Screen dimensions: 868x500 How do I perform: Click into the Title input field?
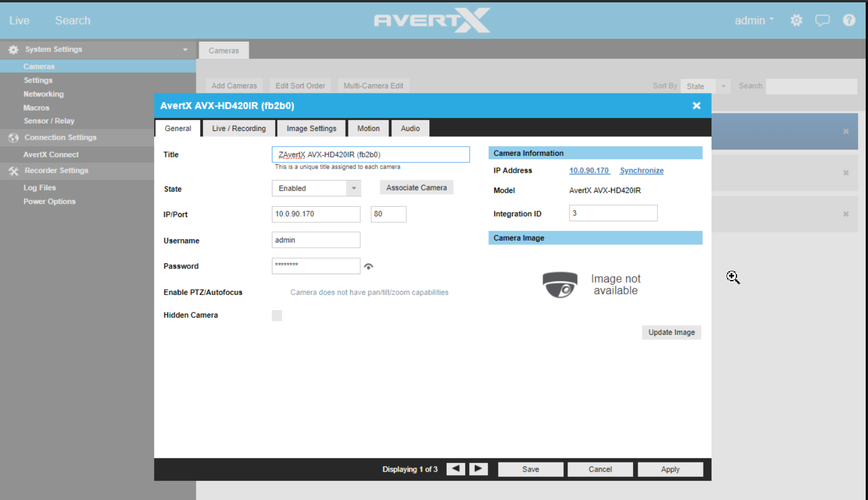(x=371, y=154)
